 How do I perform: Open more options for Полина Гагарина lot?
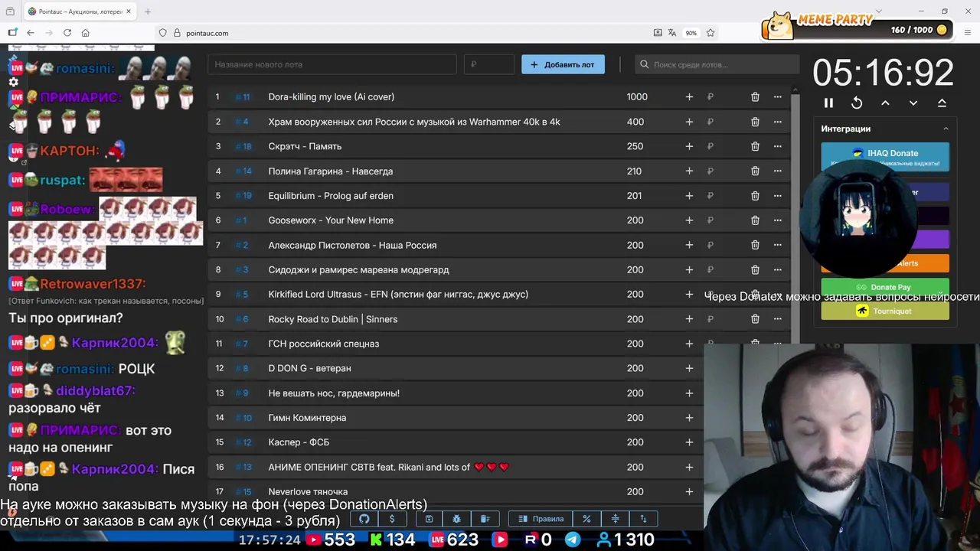tap(778, 171)
